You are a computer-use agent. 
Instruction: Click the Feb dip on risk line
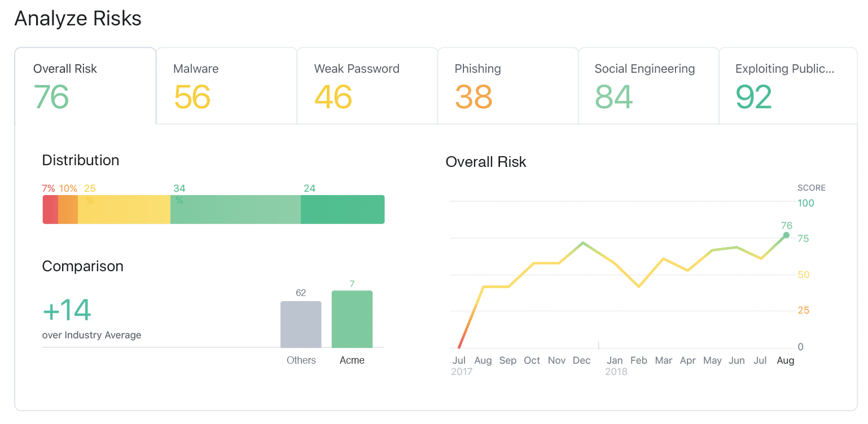pos(639,287)
